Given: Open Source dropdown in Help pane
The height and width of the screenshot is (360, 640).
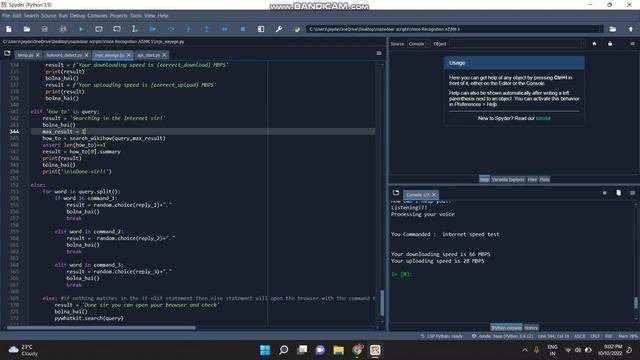Looking at the screenshot, I should (x=418, y=44).
